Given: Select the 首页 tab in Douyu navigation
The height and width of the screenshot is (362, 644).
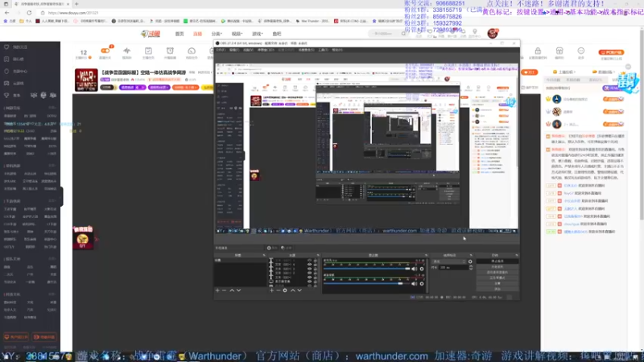Looking at the screenshot, I should [x=180, y=34].
